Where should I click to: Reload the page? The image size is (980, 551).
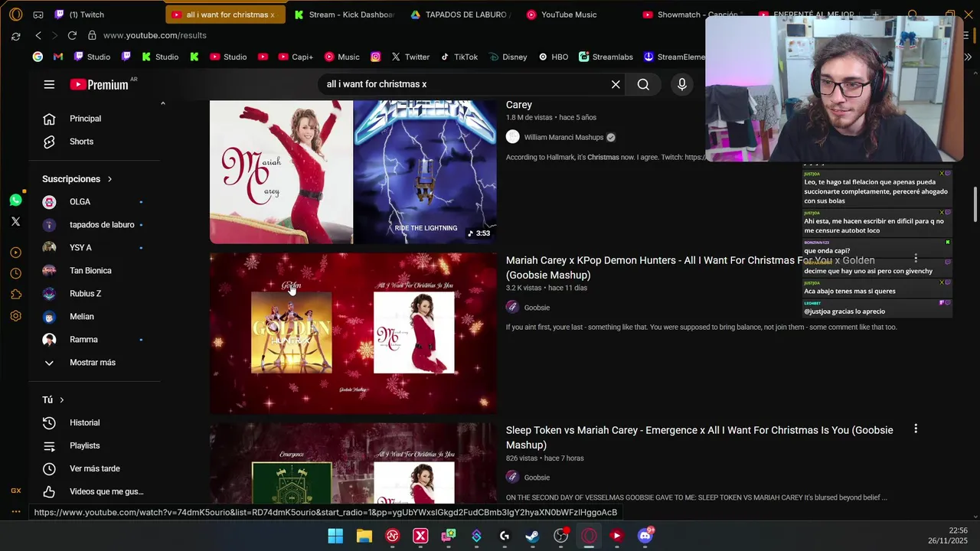click(72, 35)
